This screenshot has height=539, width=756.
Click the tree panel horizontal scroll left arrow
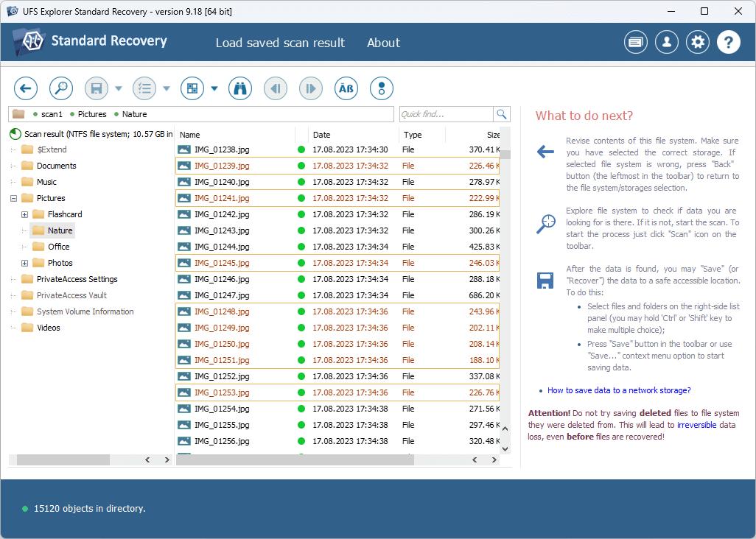(147, 460)
